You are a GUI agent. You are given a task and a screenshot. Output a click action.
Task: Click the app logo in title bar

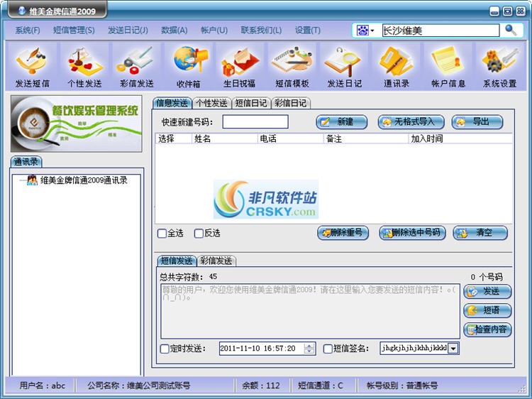point(22,11)
